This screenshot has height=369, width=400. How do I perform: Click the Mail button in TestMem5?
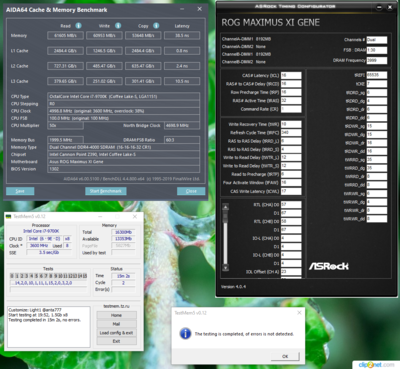(116, 324)
